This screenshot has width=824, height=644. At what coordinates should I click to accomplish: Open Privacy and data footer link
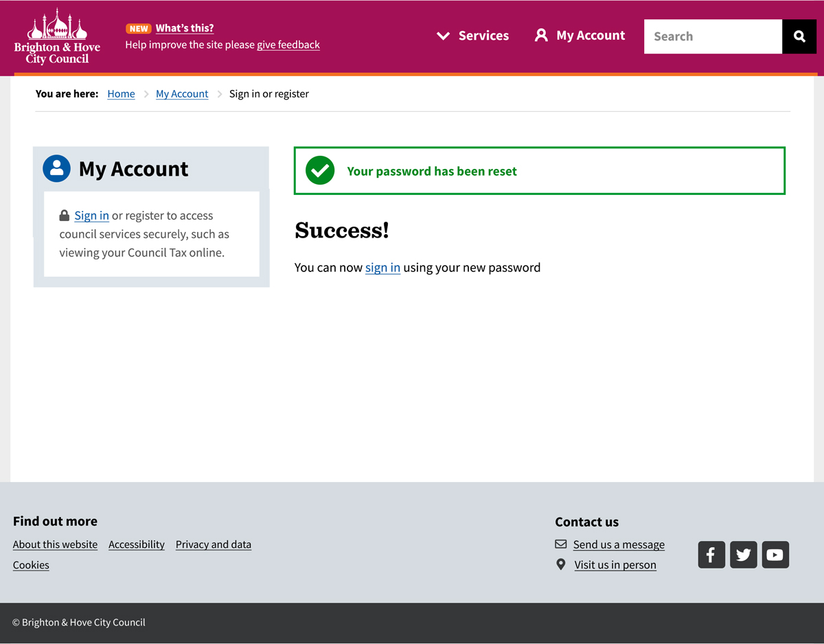(x=214, y=544)
